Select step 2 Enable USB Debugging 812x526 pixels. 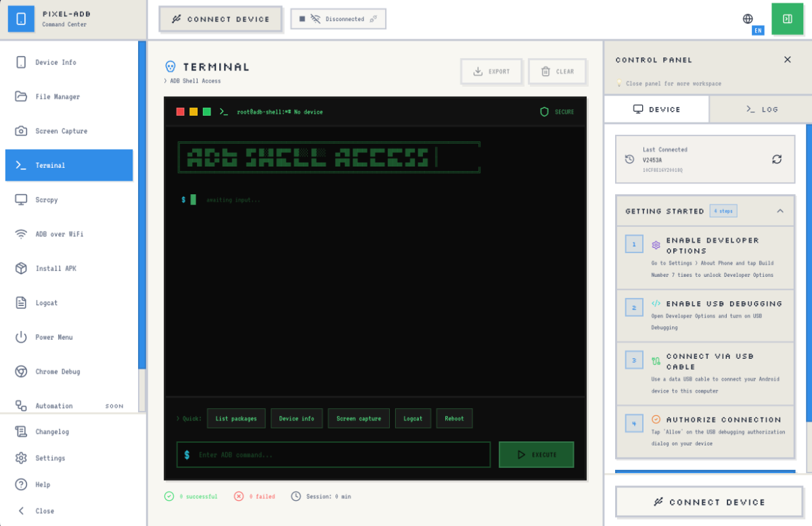[x=705, y=315]
